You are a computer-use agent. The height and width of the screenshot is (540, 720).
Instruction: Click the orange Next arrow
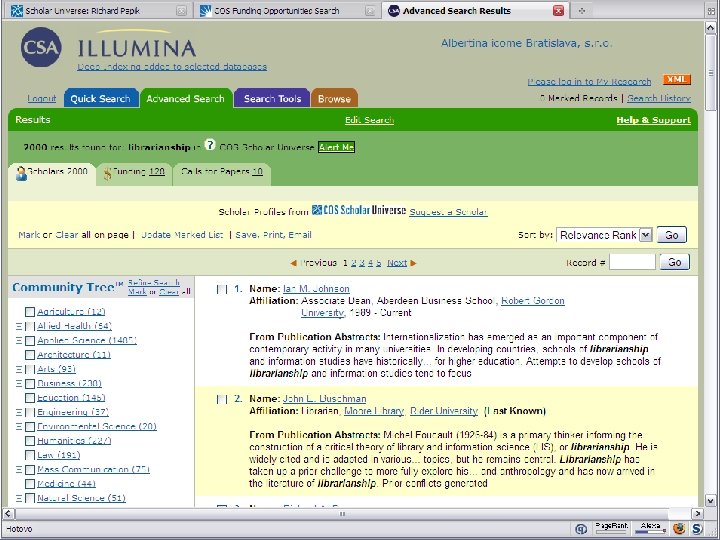(413, 263)
